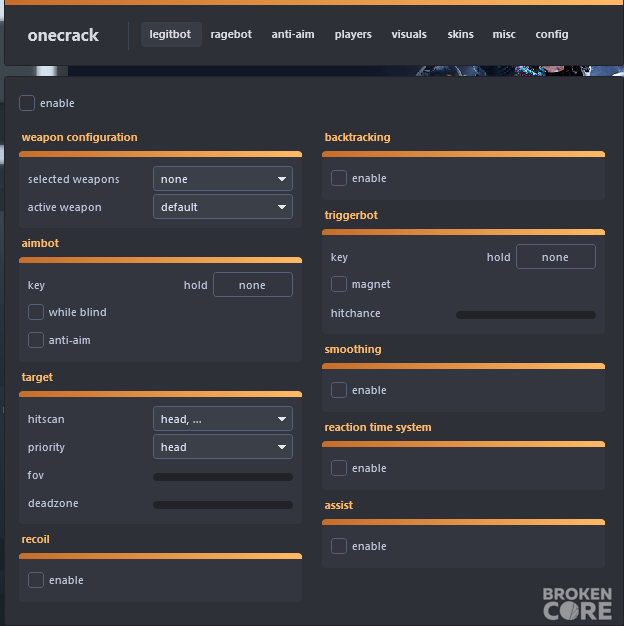The height and width of the screenshot is (626, 624).
Task: Enable the assist checkbox
Action: (339, 546)
